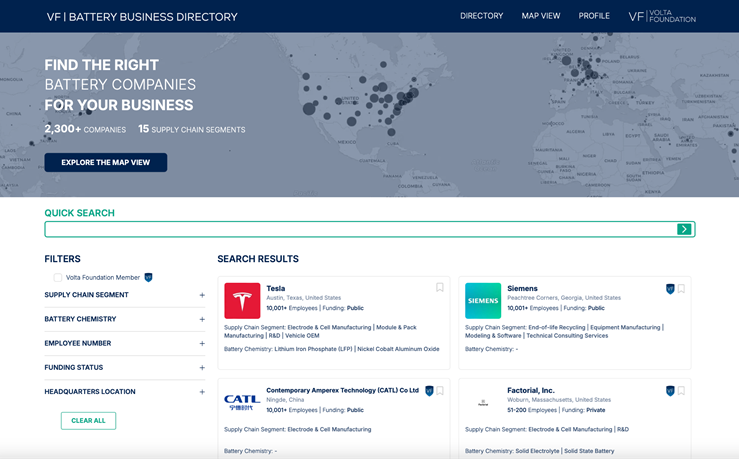Screen dimensions: 739x459
Task: Submit quick search with the green arrow
Action: 684,229
